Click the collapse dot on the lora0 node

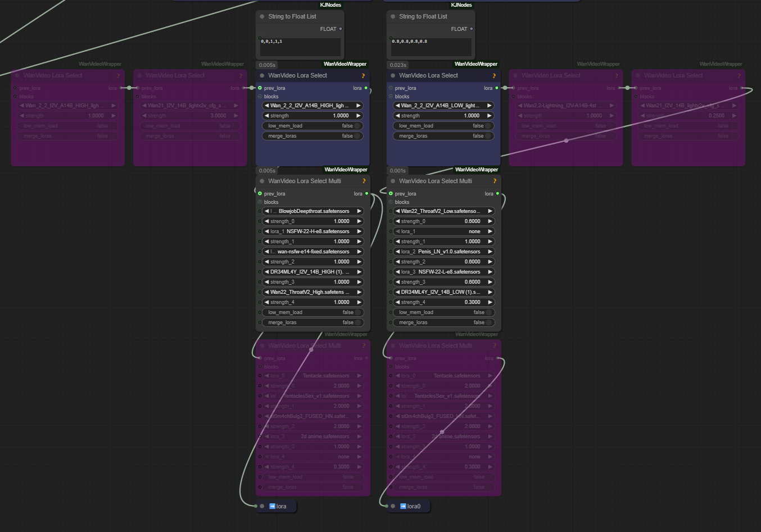pyautogui.click(x=393, y=506)
